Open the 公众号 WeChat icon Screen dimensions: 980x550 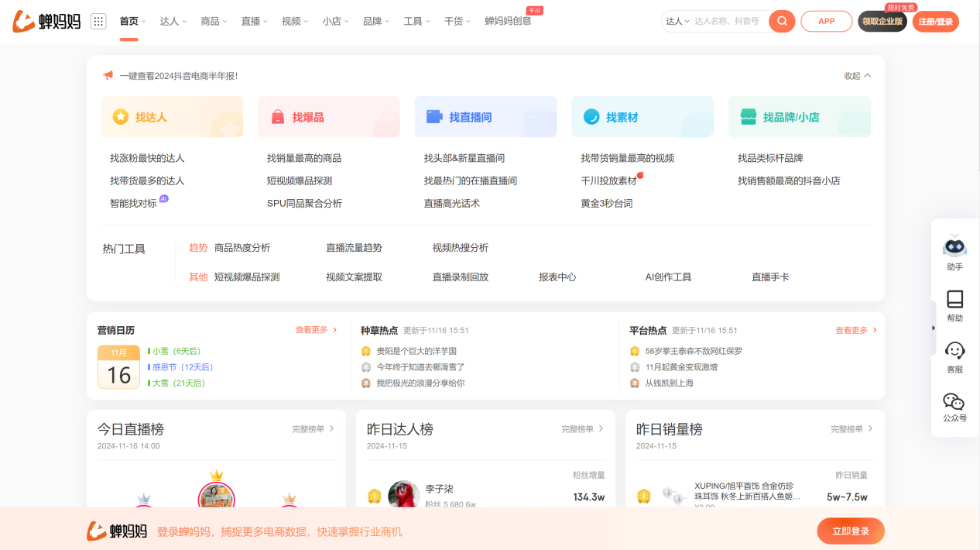[954, 401]
